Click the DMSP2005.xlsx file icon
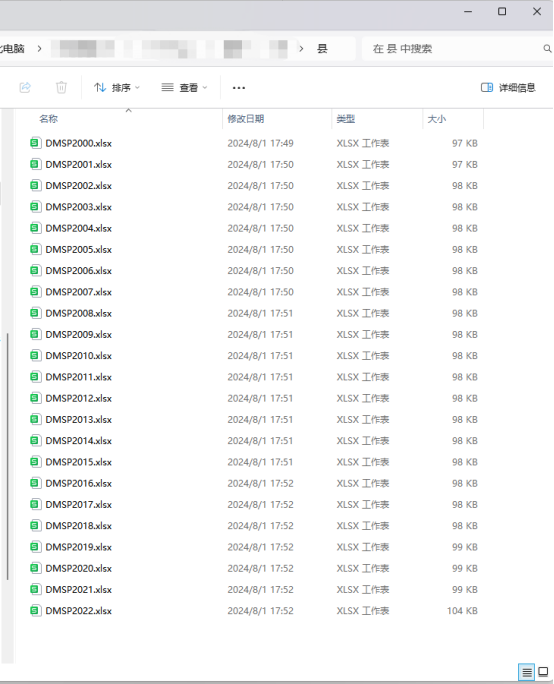This screenshot has height=684, width=554. pyautogui.click(x=36, y=250)
